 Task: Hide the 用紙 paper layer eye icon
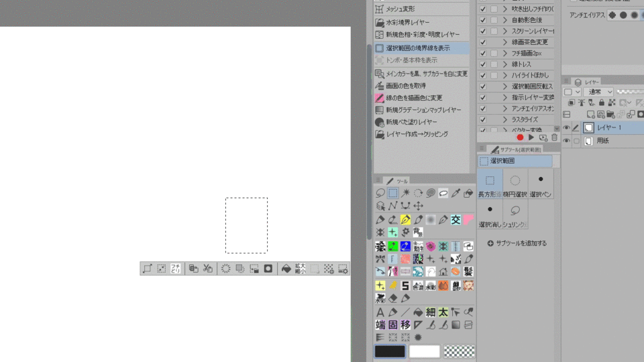click(566, 141)
